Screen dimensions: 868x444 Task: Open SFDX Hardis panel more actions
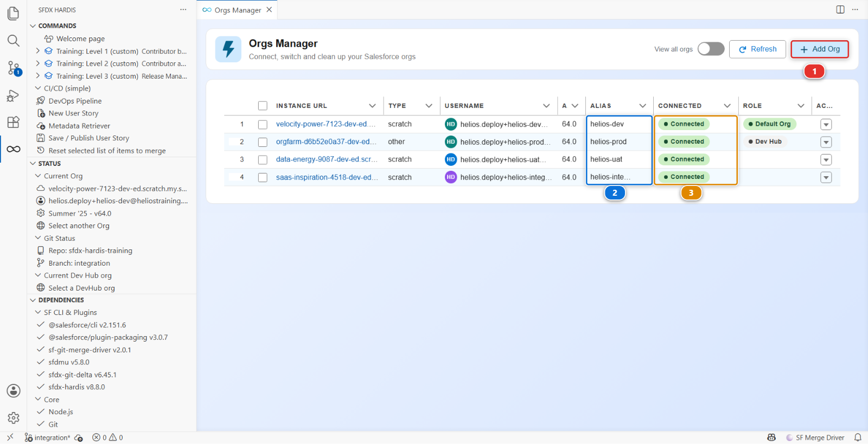183,10
